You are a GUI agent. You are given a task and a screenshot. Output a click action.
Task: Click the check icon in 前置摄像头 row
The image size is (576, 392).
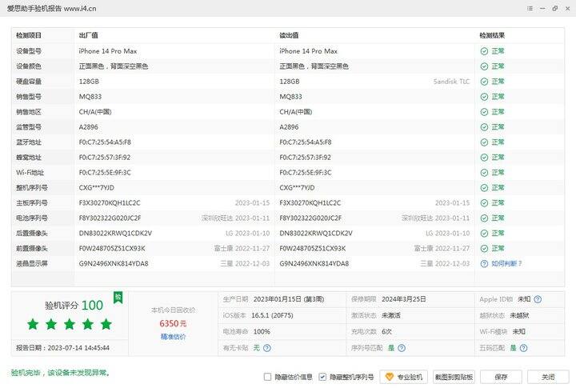484,248
